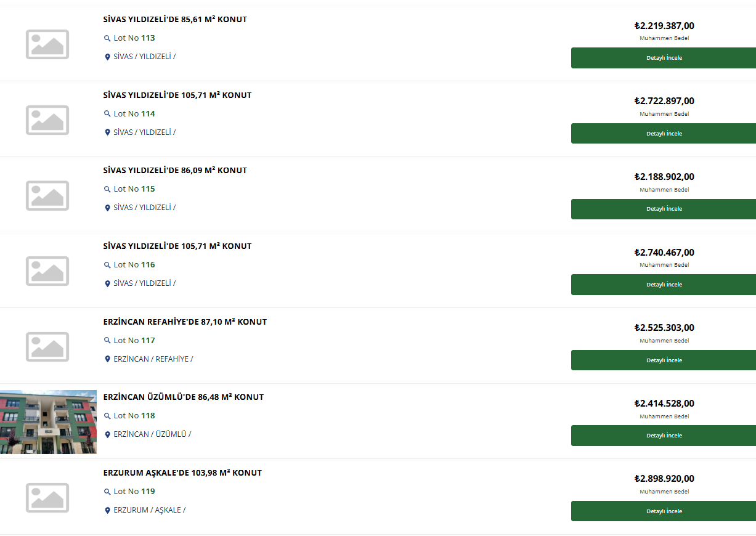Click the Lot No 116 link

coord(134,265)
